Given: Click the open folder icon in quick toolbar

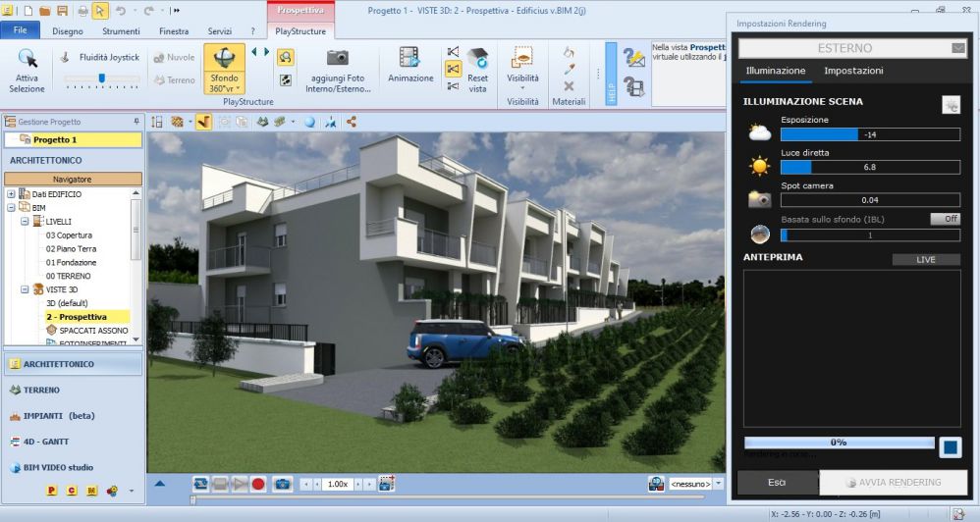Looking at the screenshot, I should pos(45,11).
